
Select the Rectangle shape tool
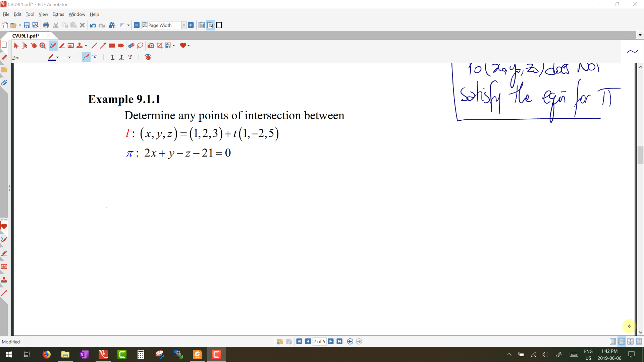point(112,46)
